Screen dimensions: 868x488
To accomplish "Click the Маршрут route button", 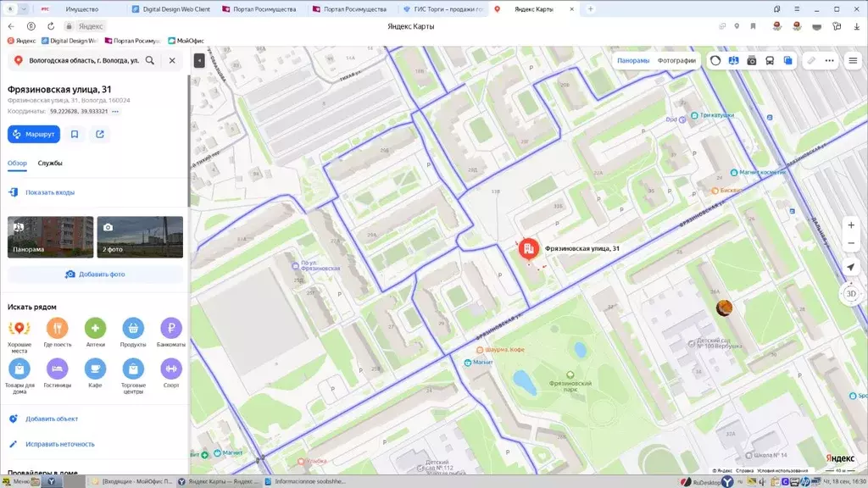I will pyautogui.click(x=33, y=134).
